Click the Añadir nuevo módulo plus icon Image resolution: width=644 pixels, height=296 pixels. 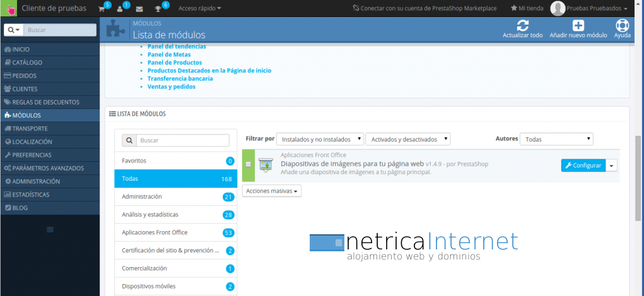coord(578,26)
